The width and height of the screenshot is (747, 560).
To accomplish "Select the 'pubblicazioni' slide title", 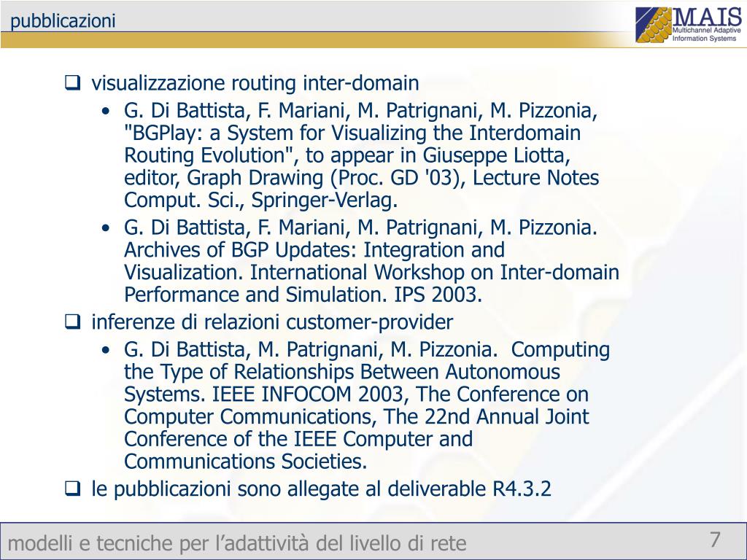I will click(x=63, y=21).
